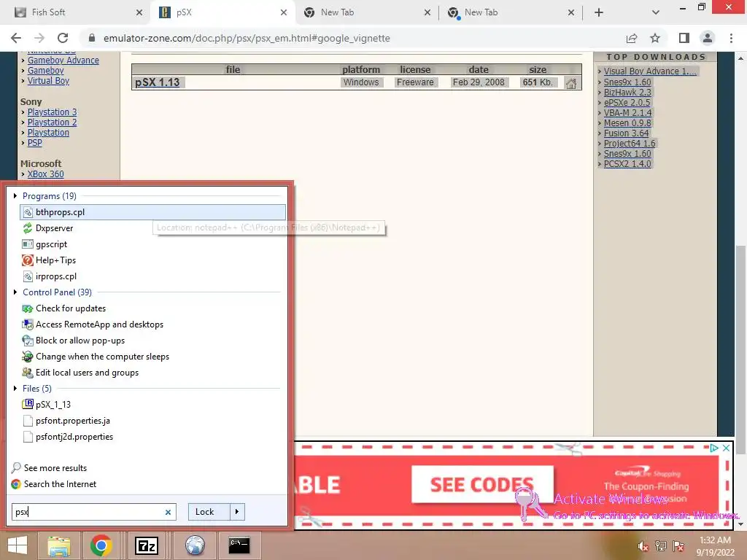Click SEE CODES ad button
The height and width of the screenshot is (560, 747).
tap(482, 484)
